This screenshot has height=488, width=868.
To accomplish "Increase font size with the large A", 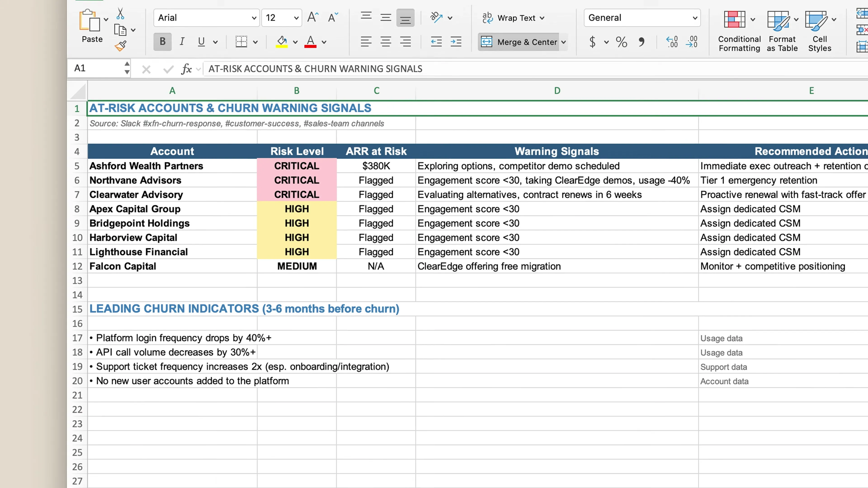I will (313, 18).
